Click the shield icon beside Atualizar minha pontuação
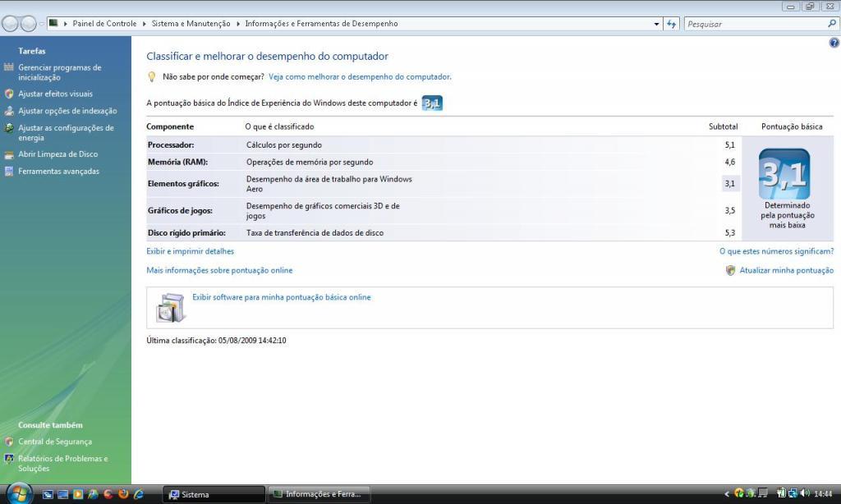 (730, 270)
